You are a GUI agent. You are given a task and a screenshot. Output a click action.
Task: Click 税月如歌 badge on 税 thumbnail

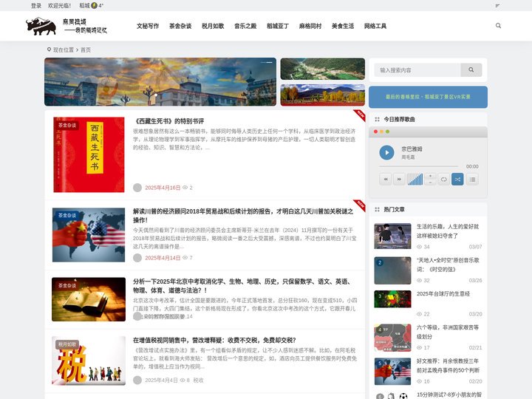[x=67, y=344]
